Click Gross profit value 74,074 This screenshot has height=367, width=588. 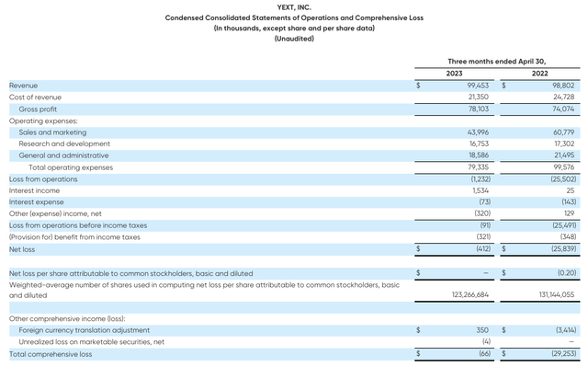pos(563,109)
